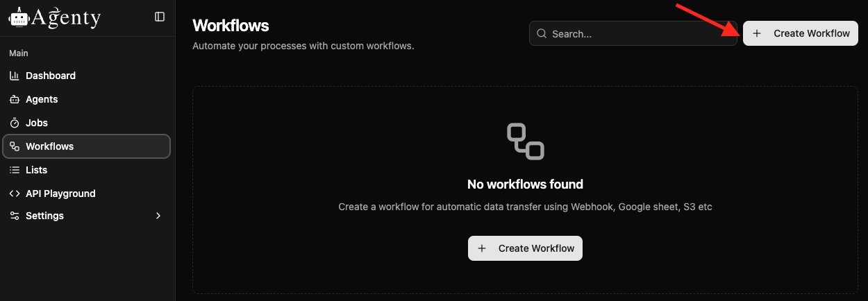Click the Lists bullet-list icon
The height and width of the screenshot is (301, 868).
(15, 170)
